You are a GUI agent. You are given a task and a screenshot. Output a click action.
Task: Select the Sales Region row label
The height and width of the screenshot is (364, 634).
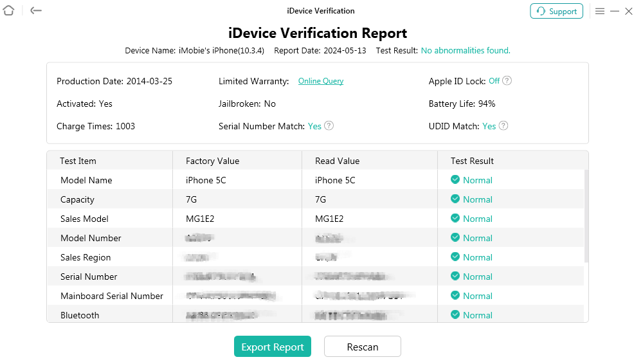86,258
